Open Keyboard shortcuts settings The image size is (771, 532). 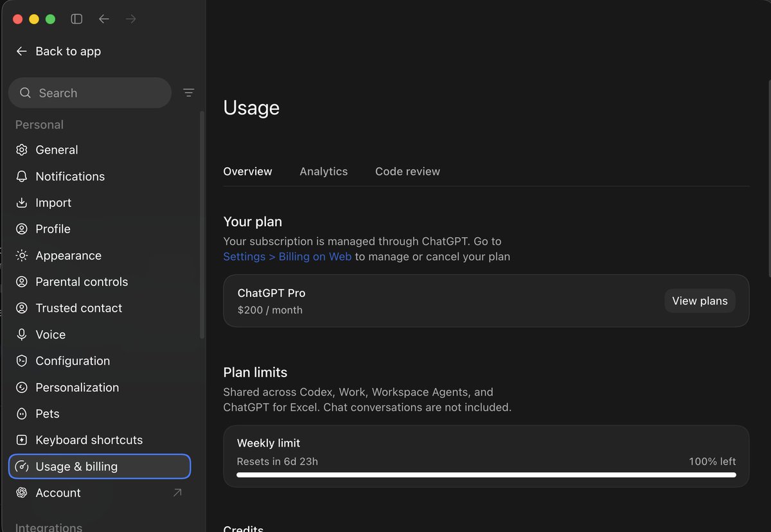tap(100, 440)
